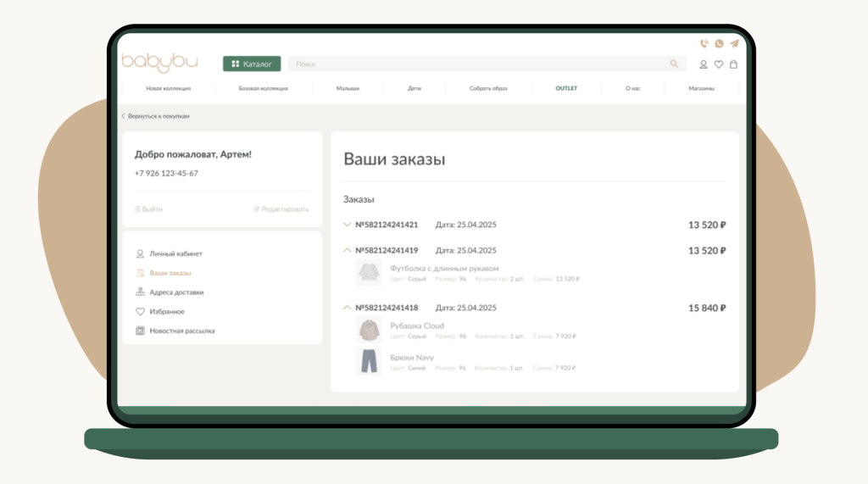Collapse order №582124241419 chevron
Screen dimensions: 868x484
[347, 250]
